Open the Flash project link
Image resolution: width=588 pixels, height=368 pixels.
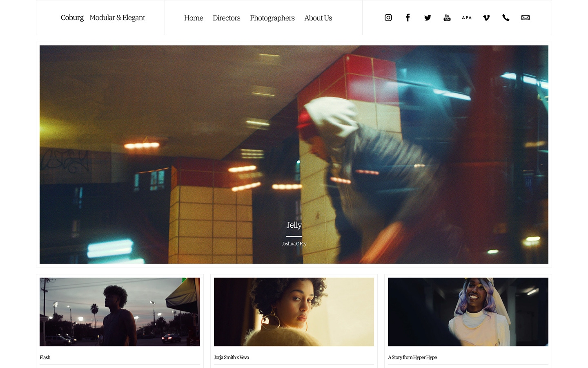click(x=45, y=357)
